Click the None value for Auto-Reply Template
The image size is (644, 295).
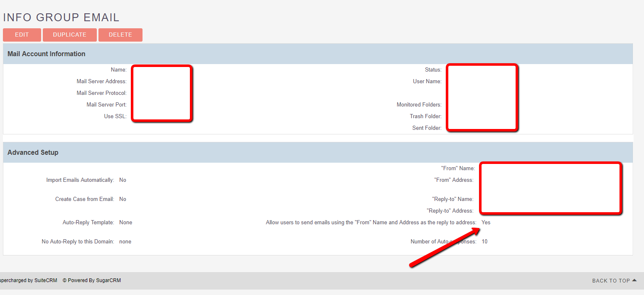coord(125,223)
